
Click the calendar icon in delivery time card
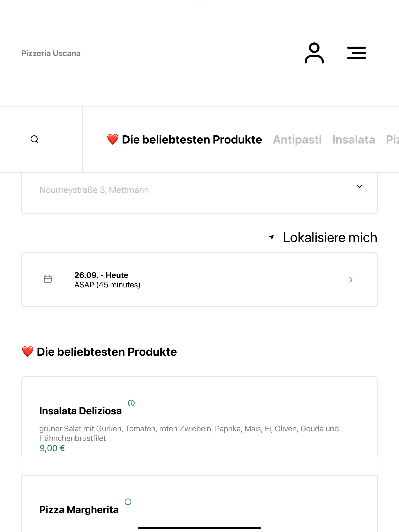48,279
